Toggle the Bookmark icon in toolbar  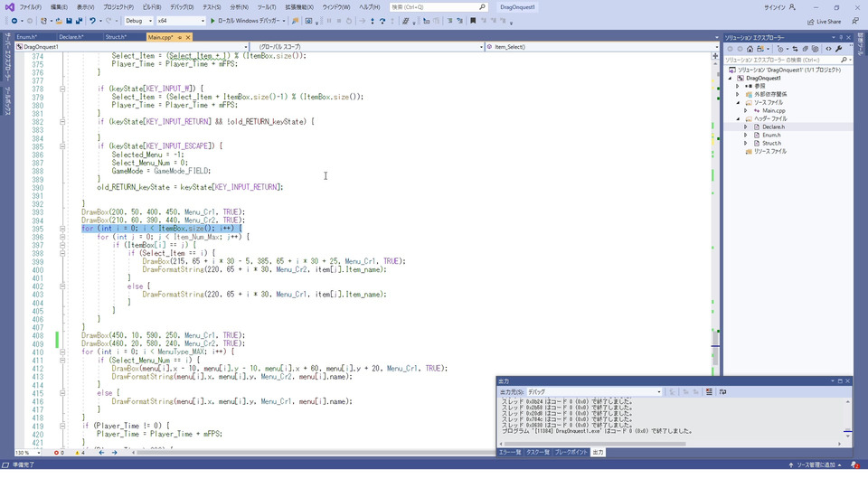[x=473, y=21]
